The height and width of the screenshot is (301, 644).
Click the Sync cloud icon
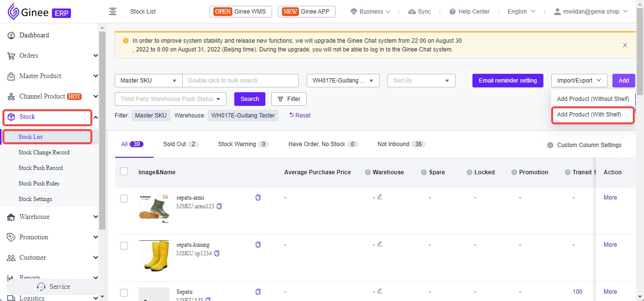tap(412, 12)
